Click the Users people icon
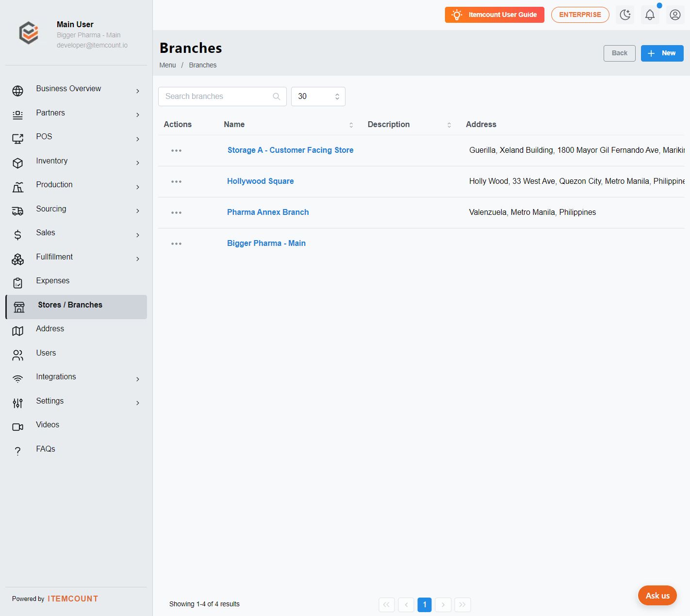This screenshot has height=616, width=690. [x=18, y=355]
